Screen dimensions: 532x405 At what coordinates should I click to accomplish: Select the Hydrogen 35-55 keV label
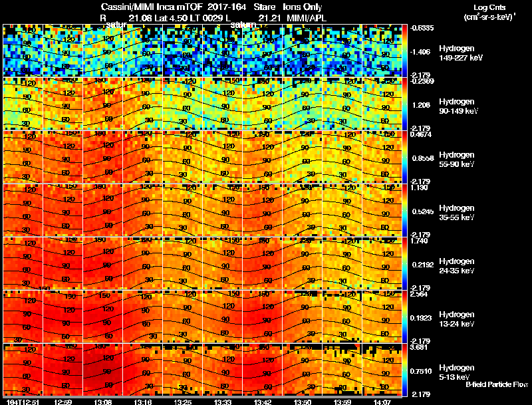point(457,213)
